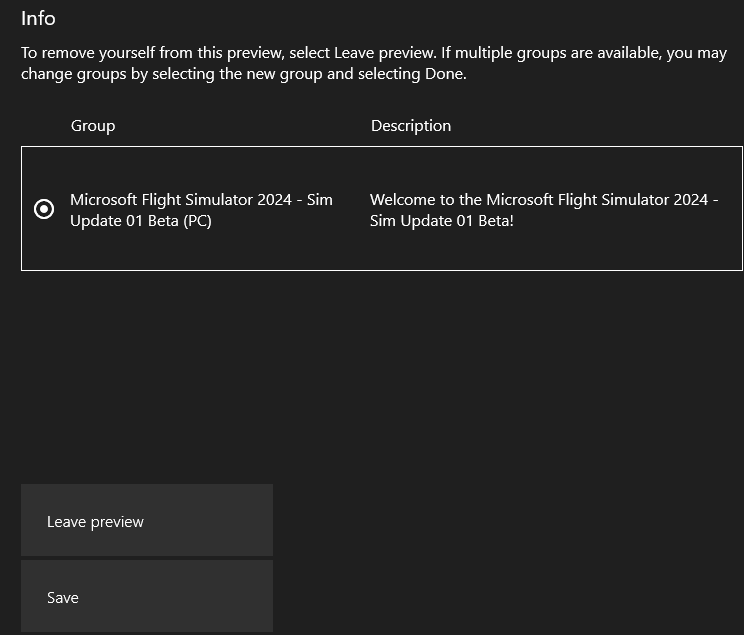This screenshot has height=635, width=744.
Task: Click the word "Done" in the instructions
Action: coord(443,74)
